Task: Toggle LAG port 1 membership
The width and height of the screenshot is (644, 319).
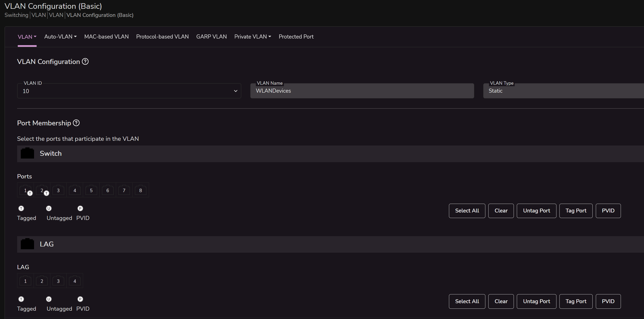Action: 25,281
